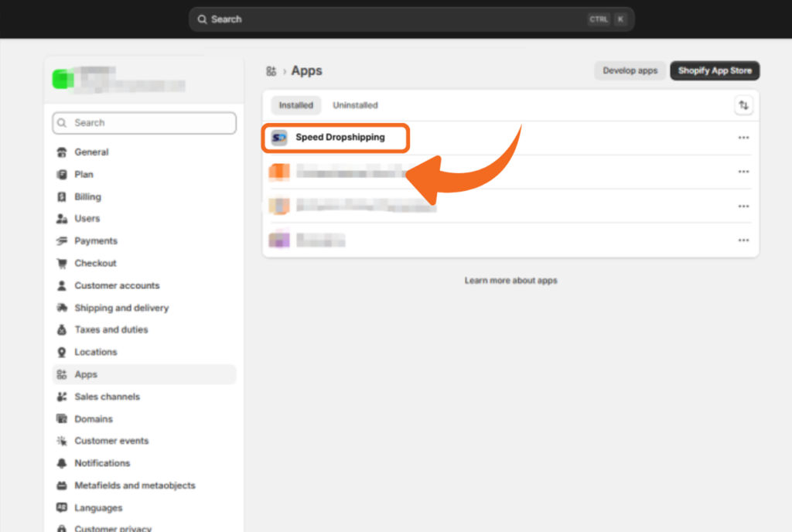Open the sort order button in apps list
This screenshot has width=792, height=532.
tap(742, 105)
